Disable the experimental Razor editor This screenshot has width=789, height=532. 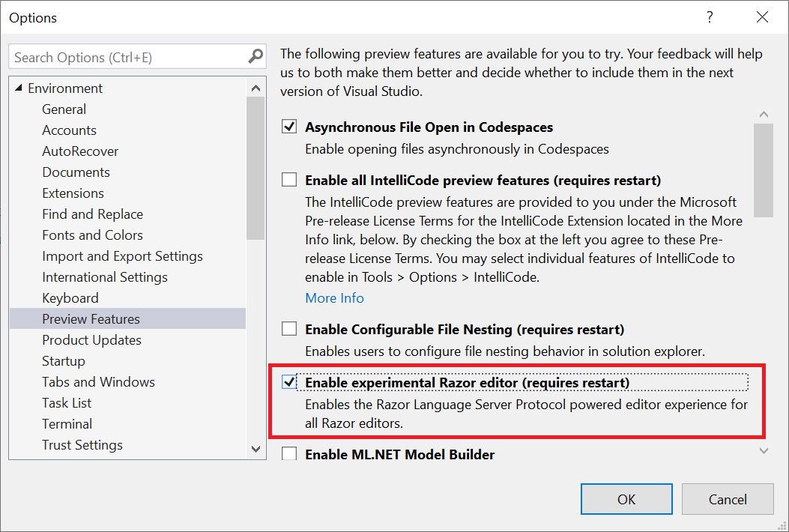tap(288, 381)
